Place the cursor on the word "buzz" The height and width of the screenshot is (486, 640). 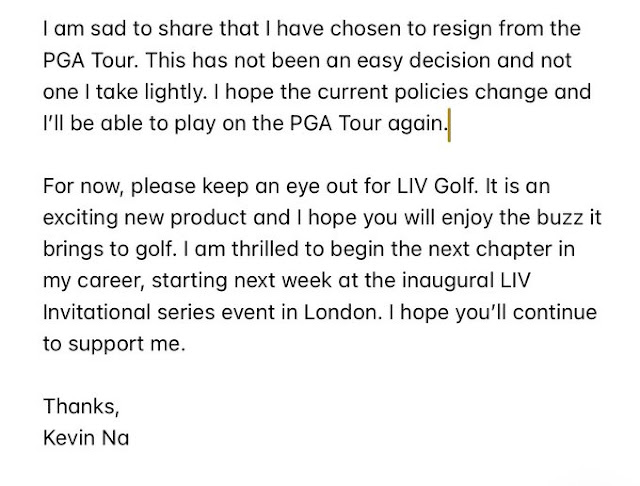tap(560, 217)
